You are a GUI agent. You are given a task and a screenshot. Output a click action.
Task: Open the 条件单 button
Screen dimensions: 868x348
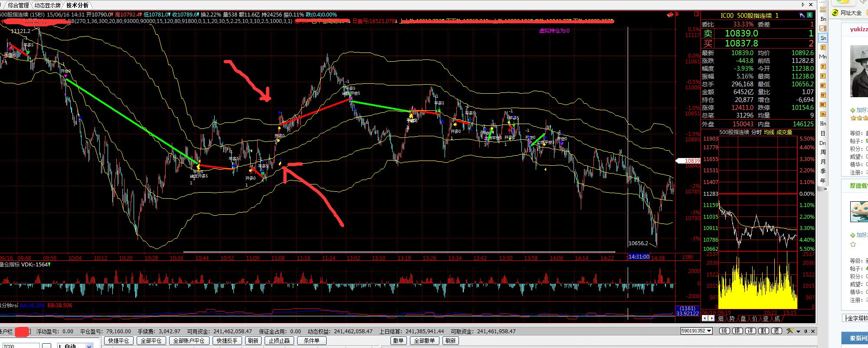click(311, 341)
